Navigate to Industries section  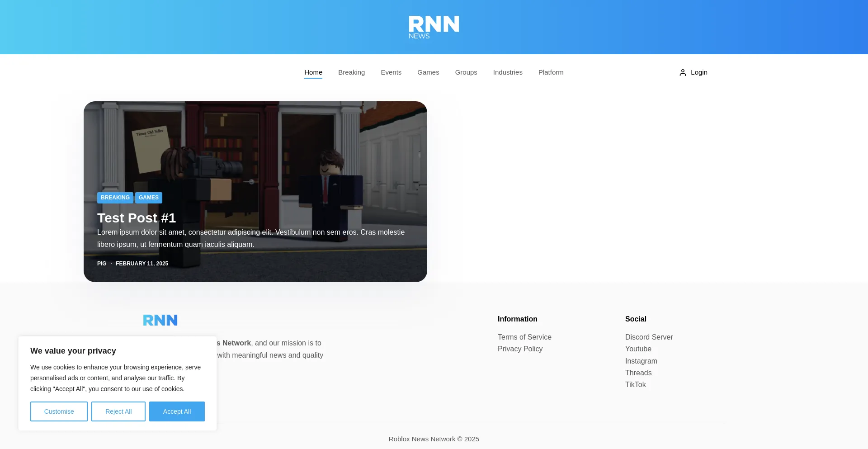(508, 72)
